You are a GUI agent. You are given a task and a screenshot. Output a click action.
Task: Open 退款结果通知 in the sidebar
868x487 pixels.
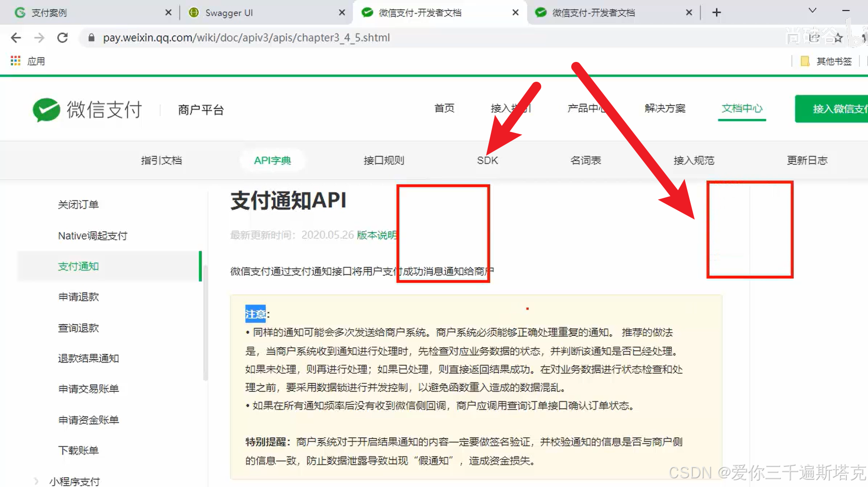(x=88, y=358)
